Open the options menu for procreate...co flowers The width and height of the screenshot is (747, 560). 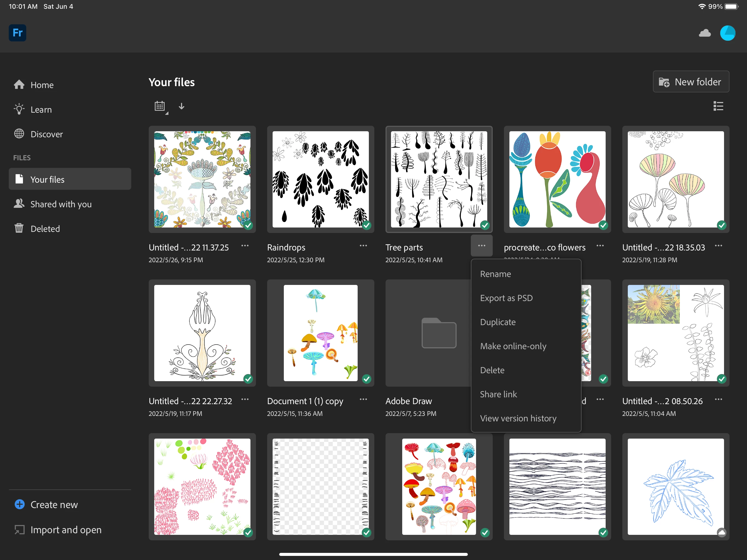[x=600, y=246]
